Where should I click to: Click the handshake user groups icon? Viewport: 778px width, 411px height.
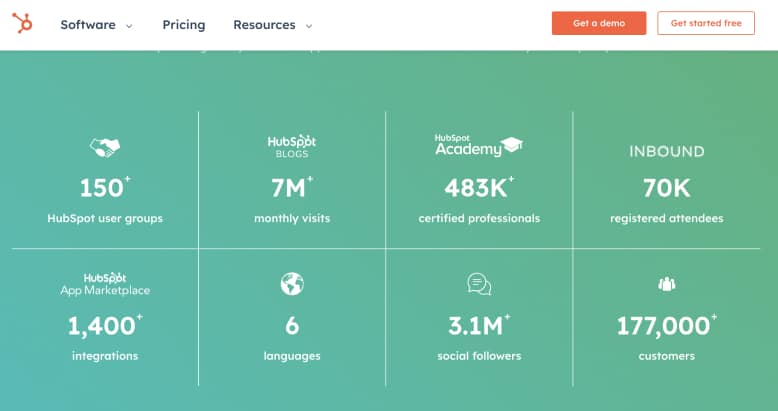[x=105, y=147]
